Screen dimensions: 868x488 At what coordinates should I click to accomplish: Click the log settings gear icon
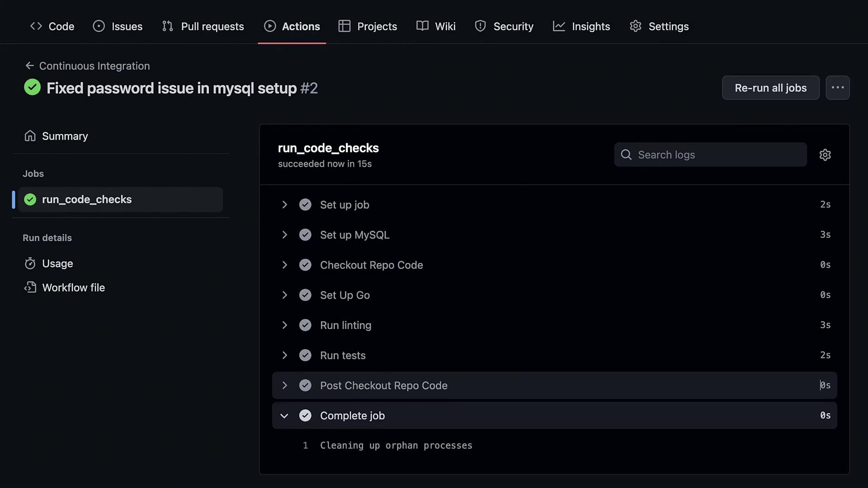tap(825, 155)
